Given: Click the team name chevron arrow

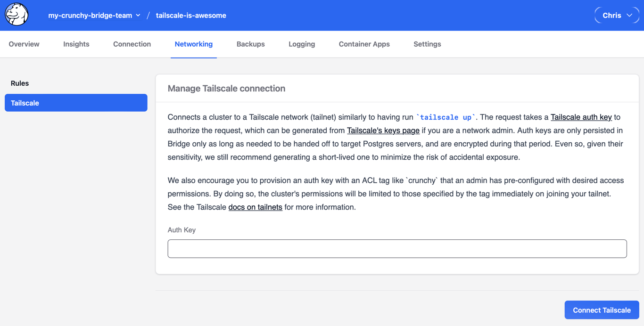Looking at the screenshot, I should pyautogui.click(x=138, y=16).
